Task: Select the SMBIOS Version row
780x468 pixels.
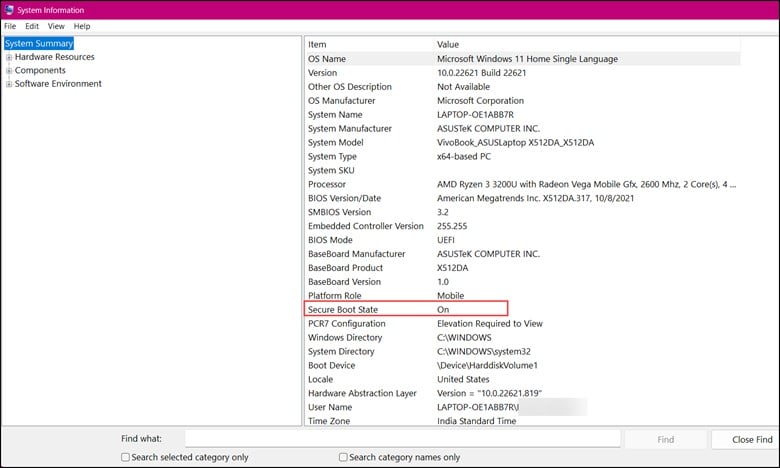Action: point(522,212)
